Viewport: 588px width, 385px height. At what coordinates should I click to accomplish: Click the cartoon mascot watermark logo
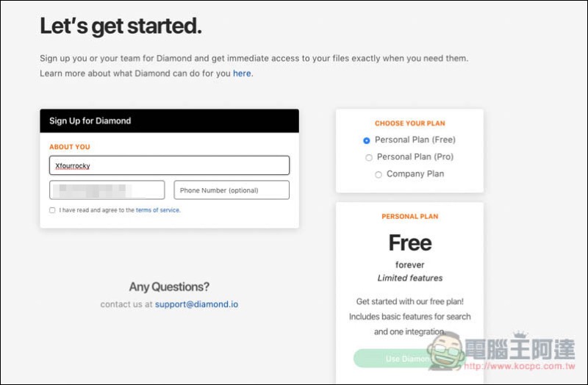click(x=446, y=351)
